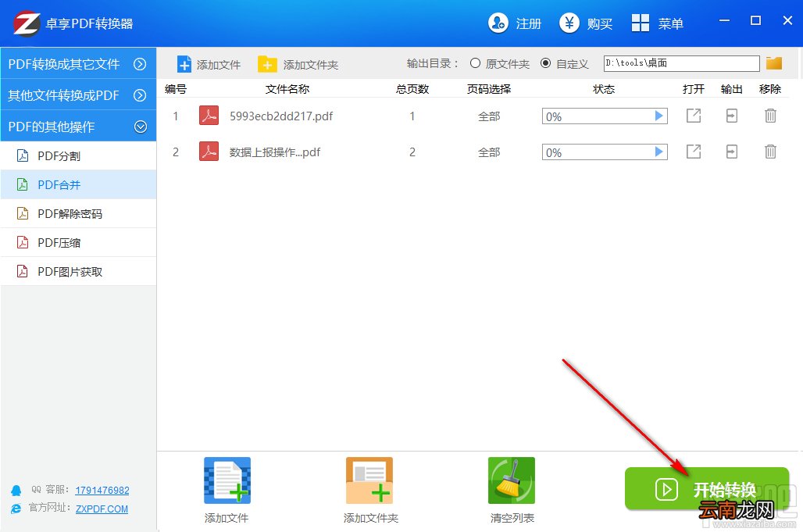Remove 数据上报操作...pdf with the trash icon
803x532 pixels.
770,152
